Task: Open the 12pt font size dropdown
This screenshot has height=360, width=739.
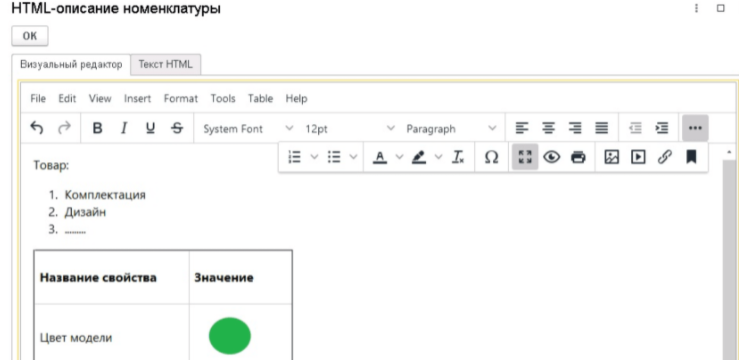Action: tap(349, 129)
